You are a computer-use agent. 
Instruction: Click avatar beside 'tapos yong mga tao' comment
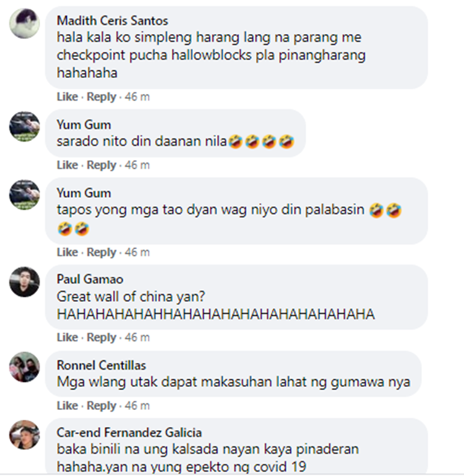pos(24,195)
